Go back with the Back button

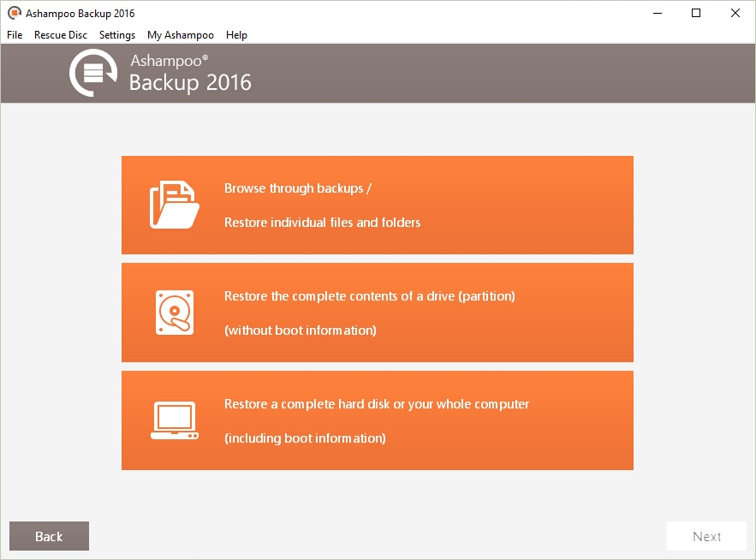(49, 536)
